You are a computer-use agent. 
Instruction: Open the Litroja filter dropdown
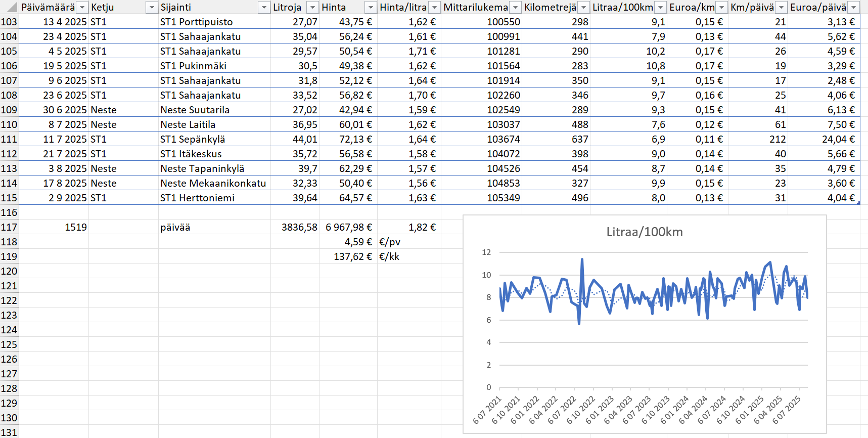(312, 8)
